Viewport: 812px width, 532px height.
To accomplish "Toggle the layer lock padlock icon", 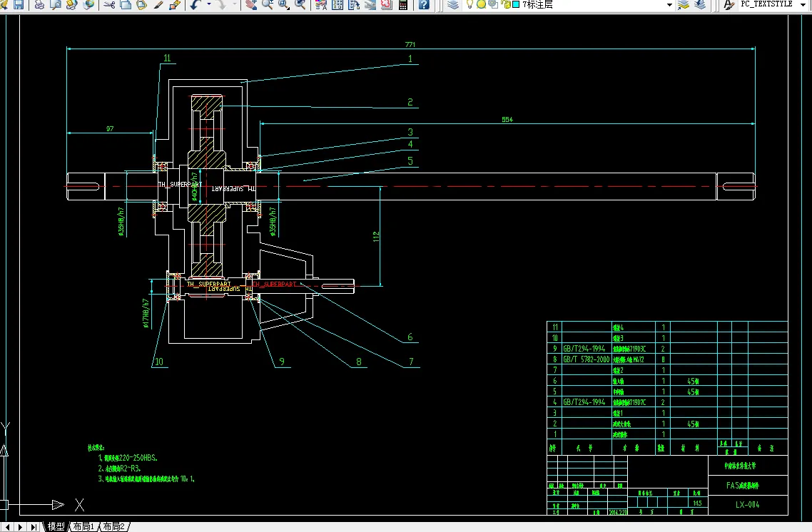I will (505, 5).
